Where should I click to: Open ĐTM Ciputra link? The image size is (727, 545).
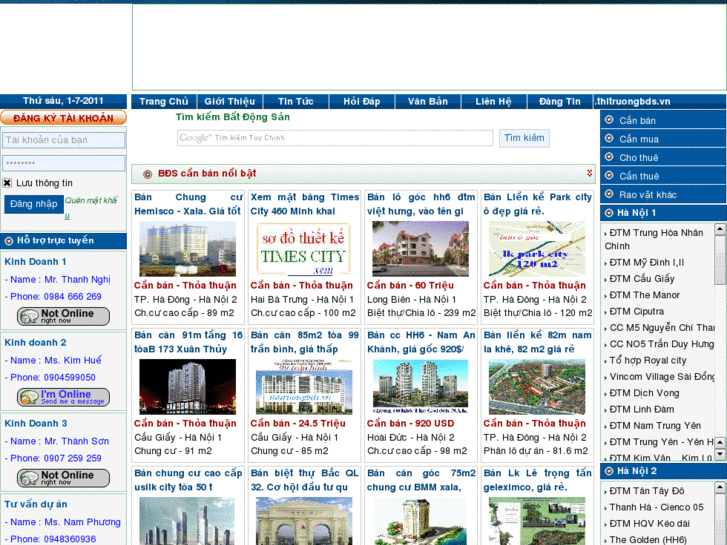(x=637, y=311)
